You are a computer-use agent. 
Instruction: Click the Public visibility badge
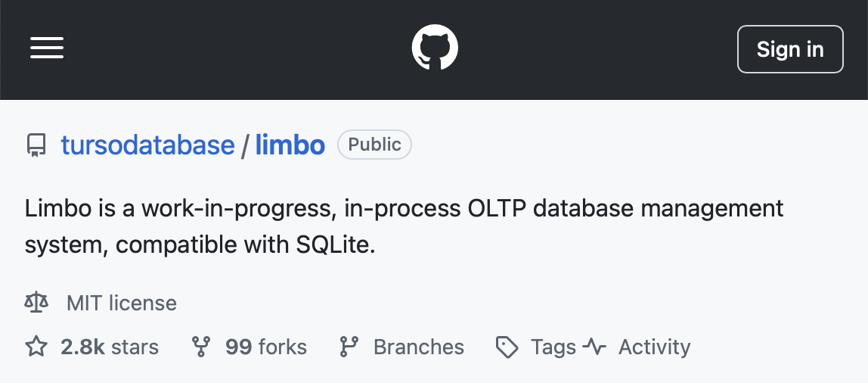375,145
